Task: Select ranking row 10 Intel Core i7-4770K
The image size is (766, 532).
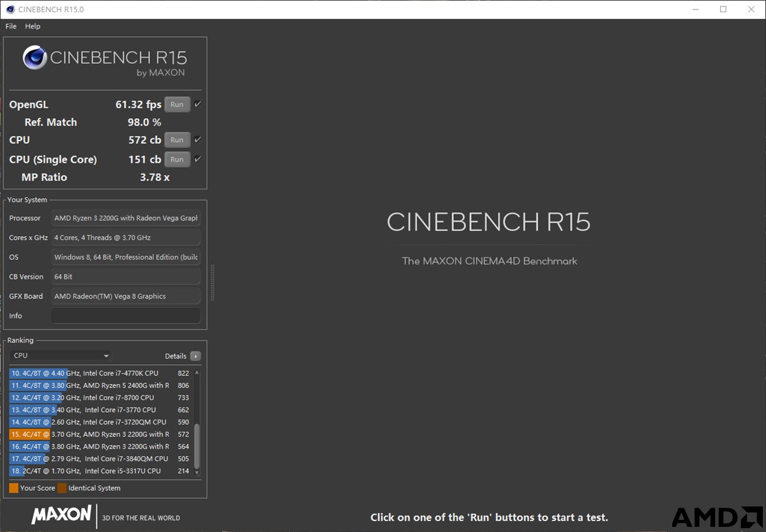Action: pyautogui.click(x=100, y=373)
